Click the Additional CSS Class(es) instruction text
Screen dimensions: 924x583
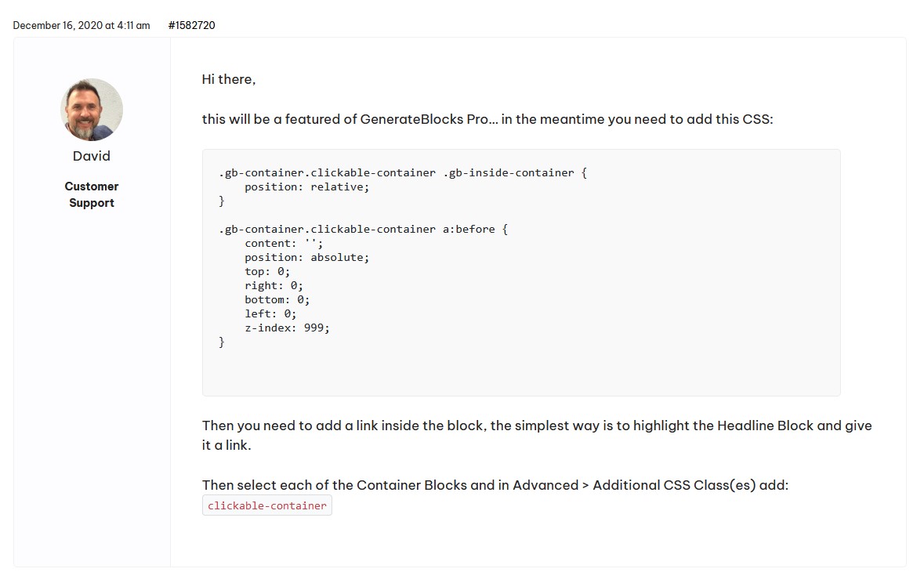(x=495, y=485)
